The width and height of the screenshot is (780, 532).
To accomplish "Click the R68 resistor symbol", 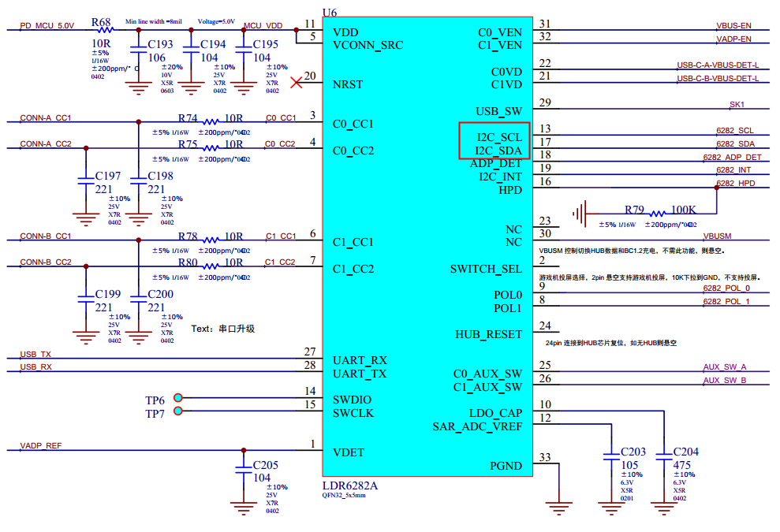I will 102,31.
